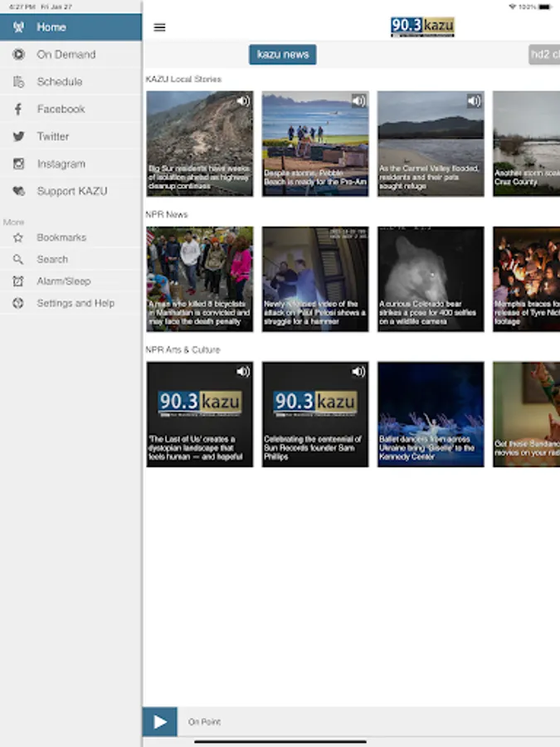Screen dimensions: 560x747
Task: Open the hamburger menu icon
Action: pyautogui.click(x=159, y=27)
